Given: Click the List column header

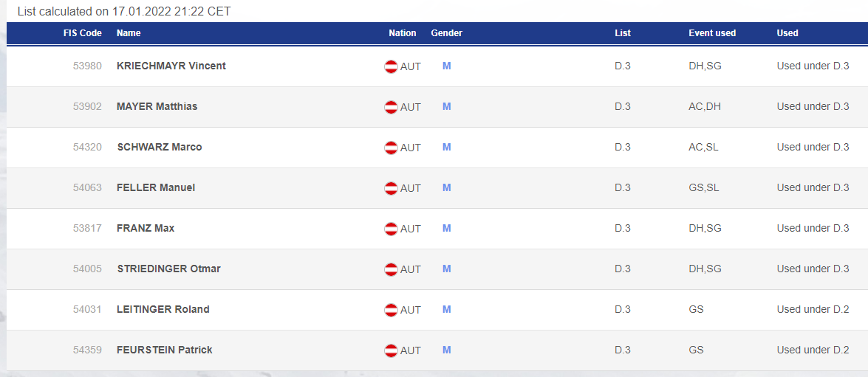Looking at the screenshot, I should click(x=622, y=33).
